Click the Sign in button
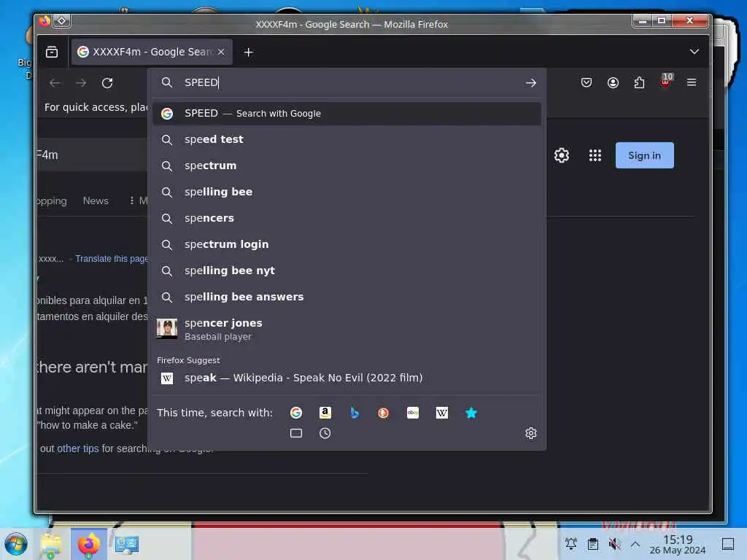The image size is (747, 560). coord(645,155)
